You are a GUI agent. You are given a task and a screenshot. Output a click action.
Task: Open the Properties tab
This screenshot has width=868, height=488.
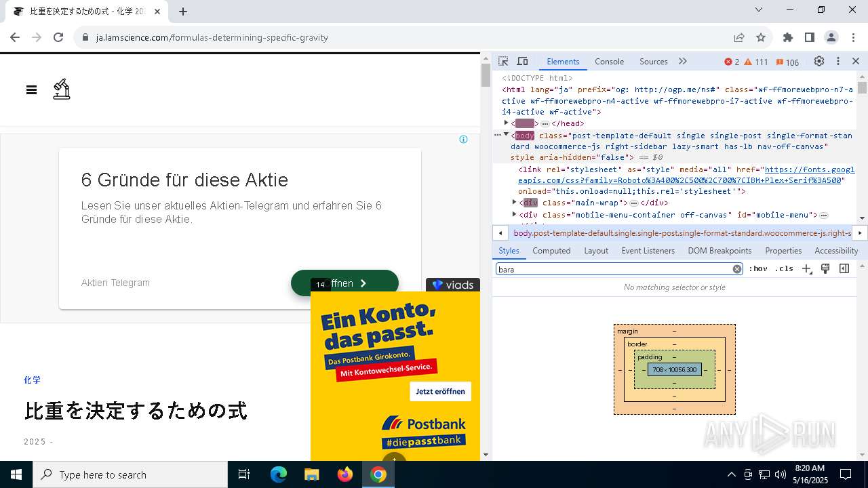coord(783,250)
